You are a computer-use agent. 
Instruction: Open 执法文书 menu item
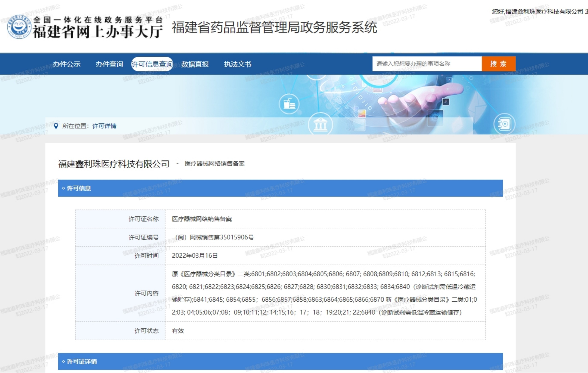tap(237, 64)
